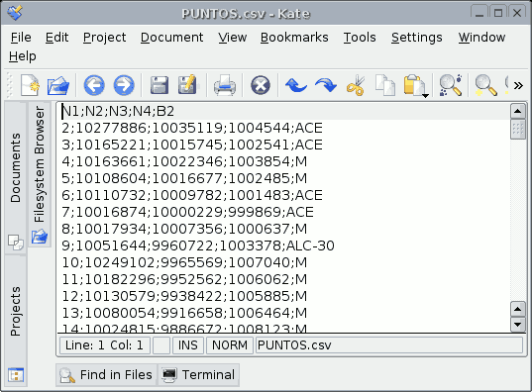The width and height of the screenshot is (532, 392).
Task: Open a file with the folder icon
Action: (58, 85)
